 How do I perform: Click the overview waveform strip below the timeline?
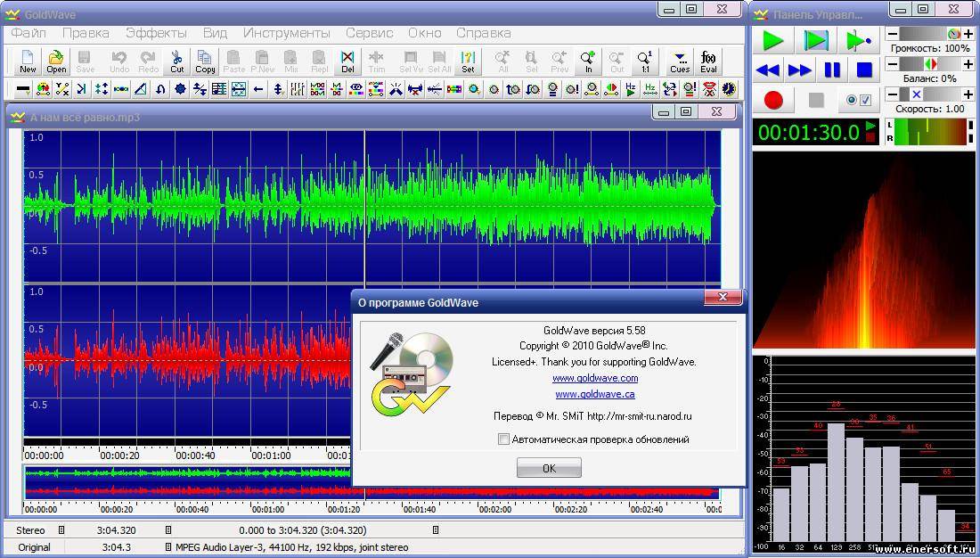[x=372, y=483]
